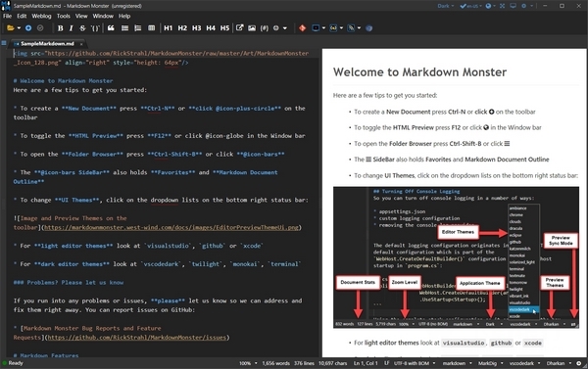Toggle distraction-free mode arrows icon

[502, 6]
